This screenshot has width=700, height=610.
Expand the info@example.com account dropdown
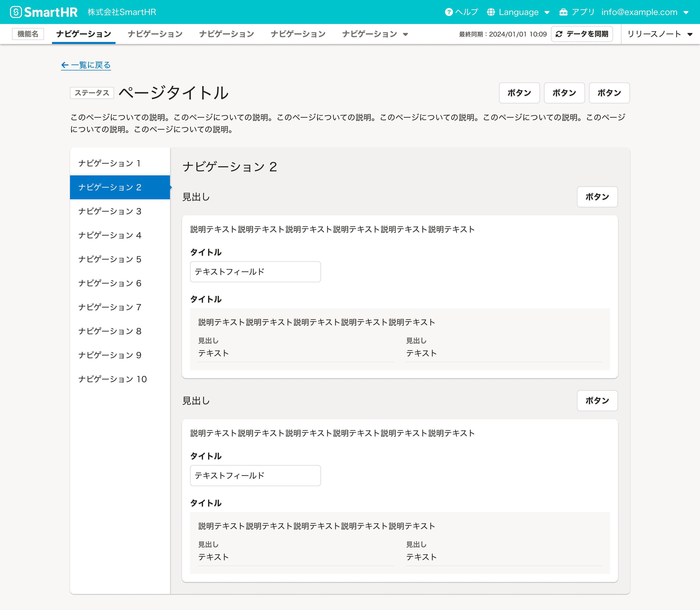[x=686, y=12]
